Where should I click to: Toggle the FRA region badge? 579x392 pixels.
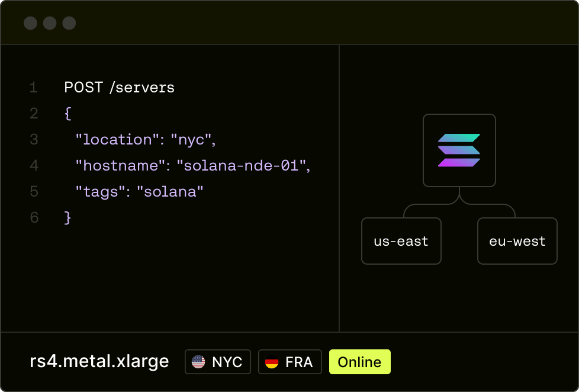pos(289,361)
